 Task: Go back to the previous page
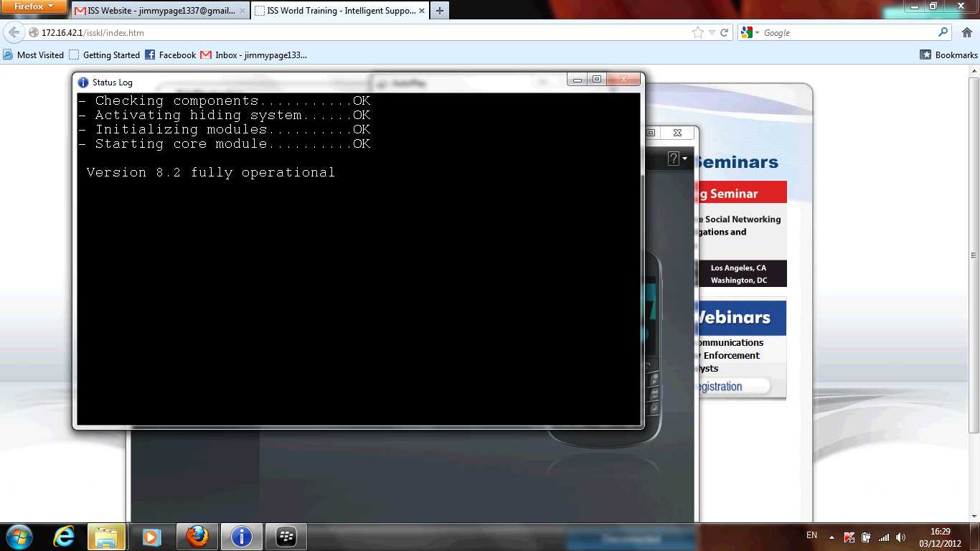point(14,32)
